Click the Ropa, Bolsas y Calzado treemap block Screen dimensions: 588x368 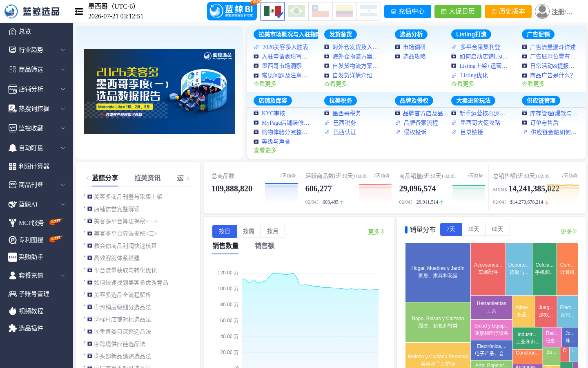tap(438, 322)
